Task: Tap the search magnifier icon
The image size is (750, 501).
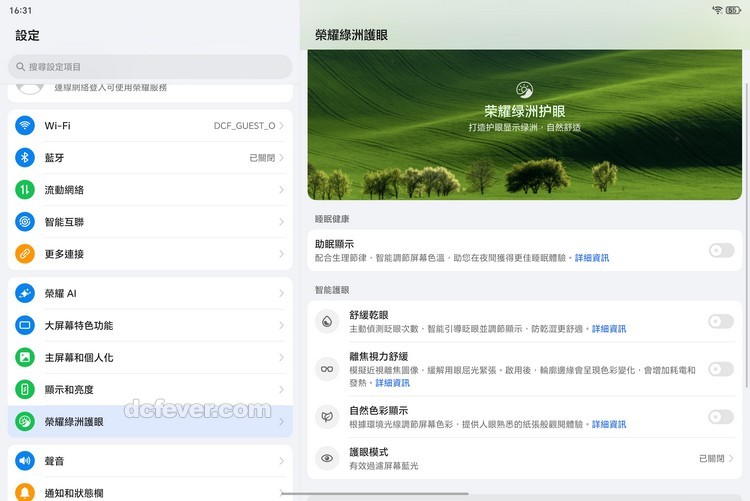Action: [x=21, y=67]
